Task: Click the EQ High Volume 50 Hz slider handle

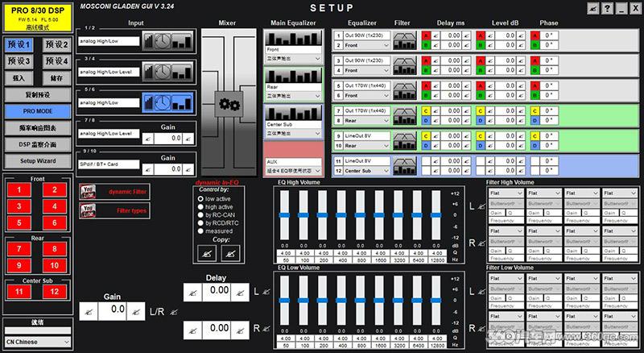Action: point(284,215)
